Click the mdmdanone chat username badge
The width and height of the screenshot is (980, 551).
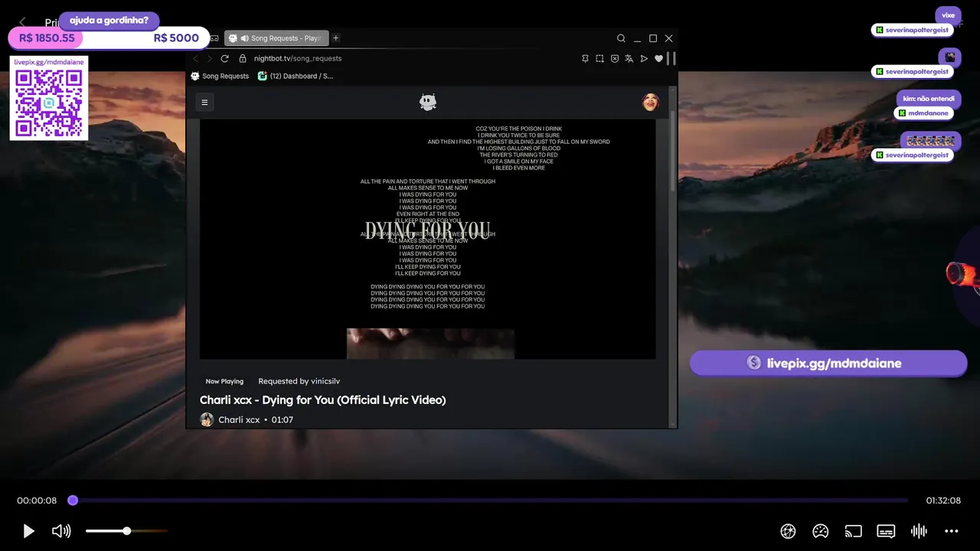(x=923, y=113)
